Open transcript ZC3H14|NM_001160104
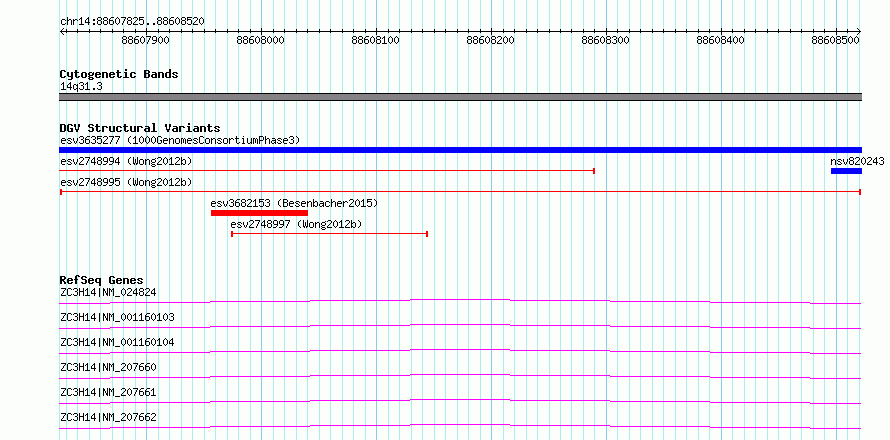Screen dimensions: 890x440 (117, 342)
